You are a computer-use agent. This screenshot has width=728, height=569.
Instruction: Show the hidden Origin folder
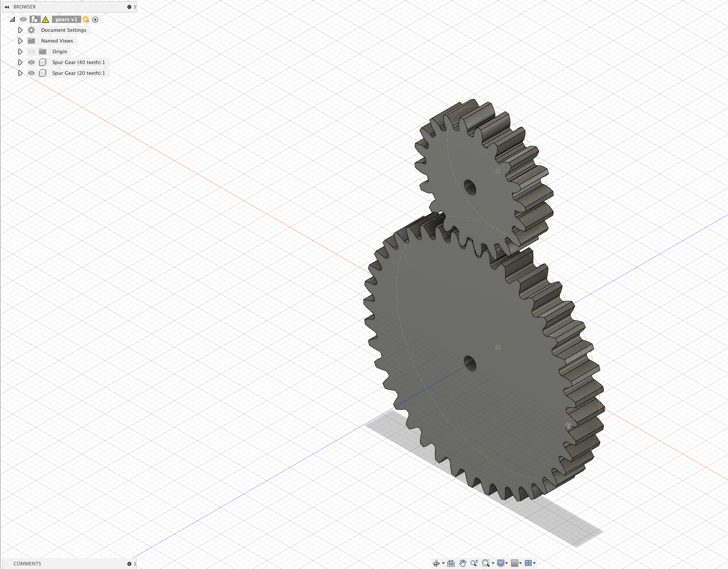[31, 52]
